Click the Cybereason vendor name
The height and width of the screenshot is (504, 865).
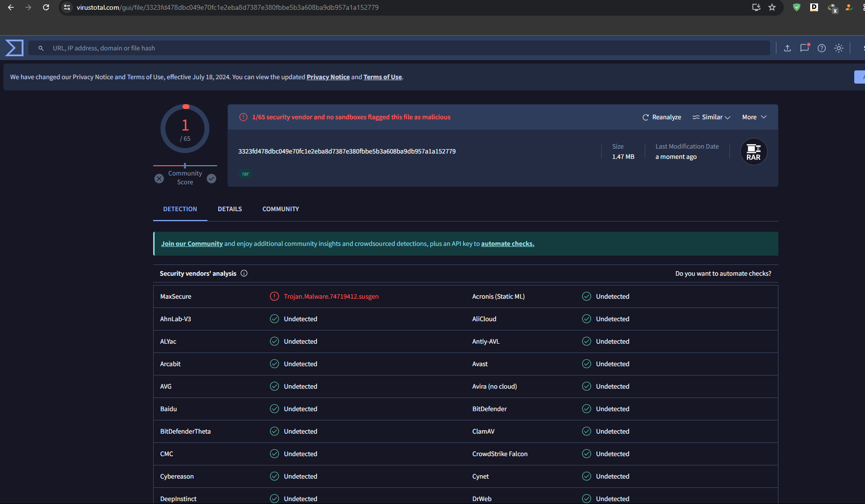point(177,476)
